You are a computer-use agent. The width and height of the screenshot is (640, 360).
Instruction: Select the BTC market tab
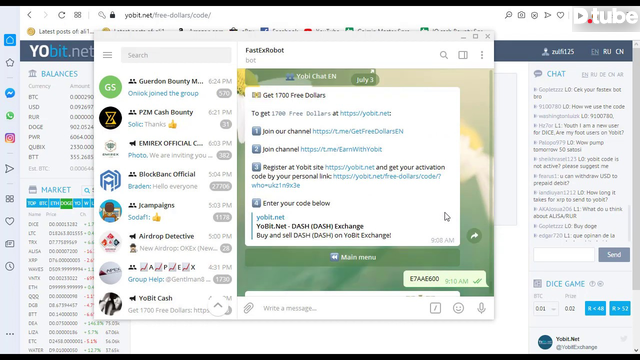click(x=43, y=203)
